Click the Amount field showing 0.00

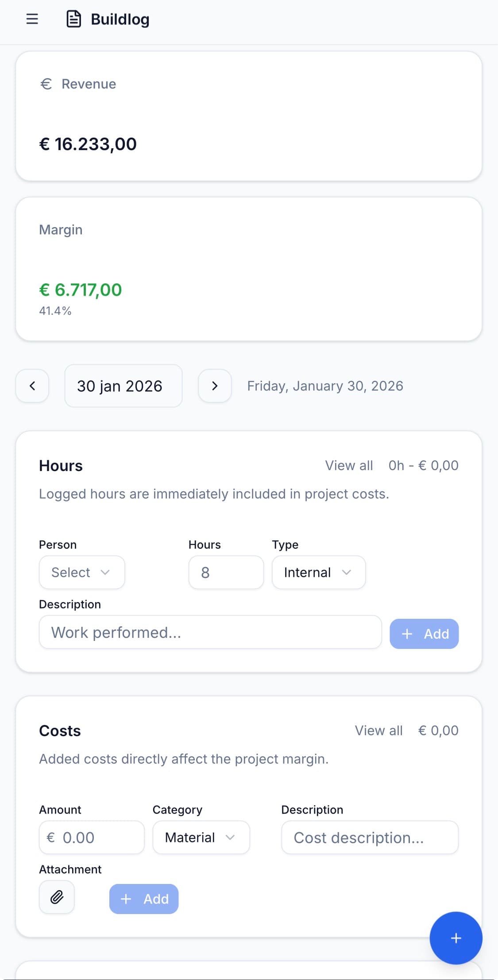pyautogui.click(x=91, y=837)
